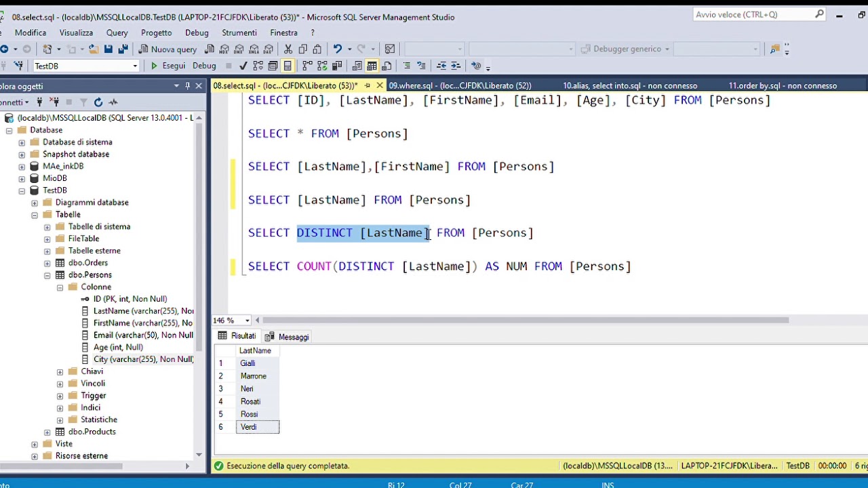Screen dimensions: 868x488
Task: Select the MAe_inkDB database
Action: 57,166
